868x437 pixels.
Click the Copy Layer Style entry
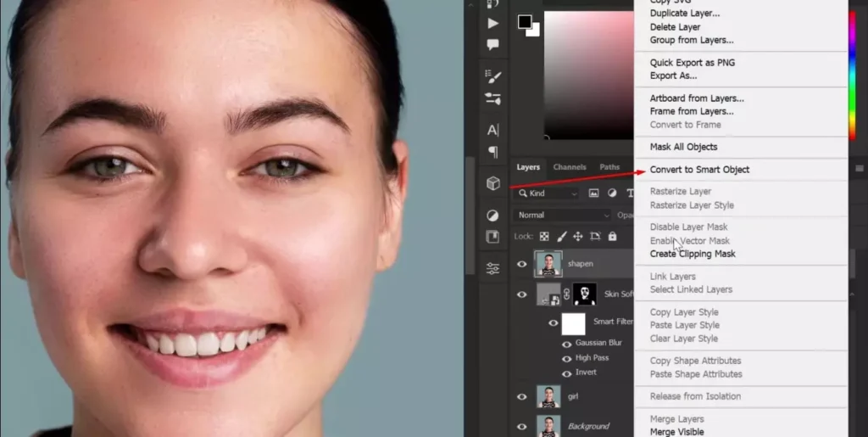pos(684,311)
